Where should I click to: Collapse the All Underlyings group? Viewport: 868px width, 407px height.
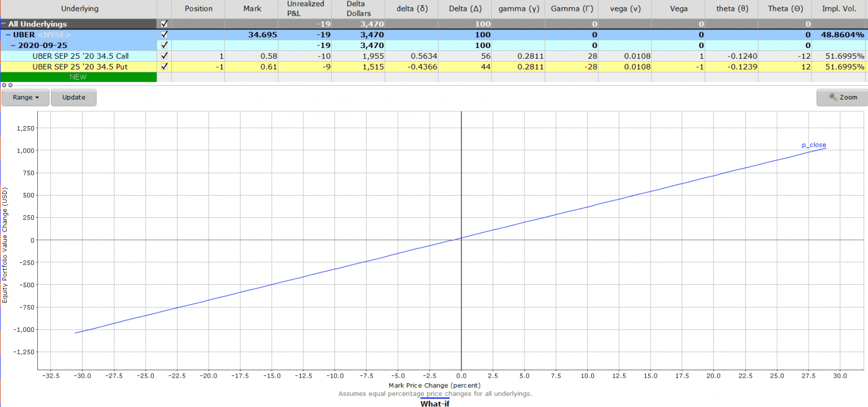coord(5,24)
